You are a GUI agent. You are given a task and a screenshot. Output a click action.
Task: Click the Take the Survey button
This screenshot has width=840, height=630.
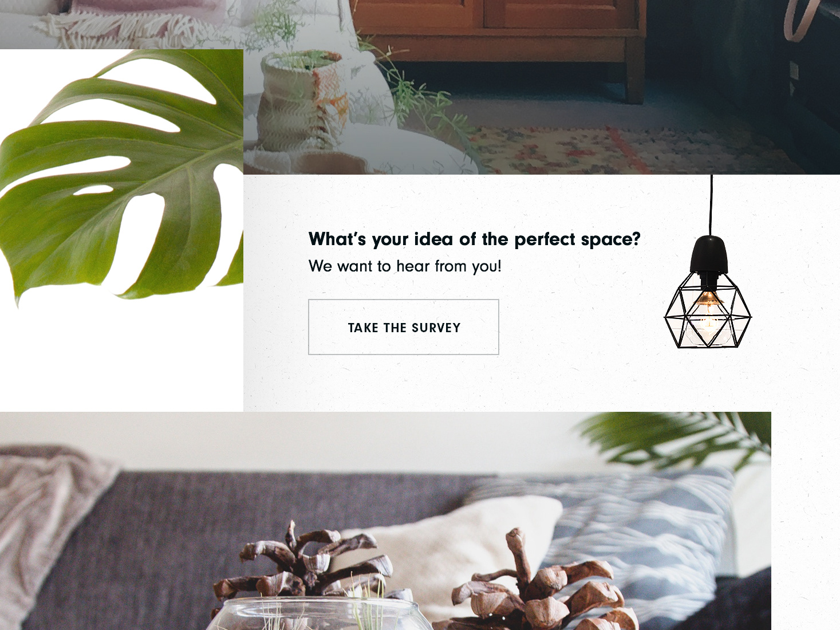[x=404, y=327]
